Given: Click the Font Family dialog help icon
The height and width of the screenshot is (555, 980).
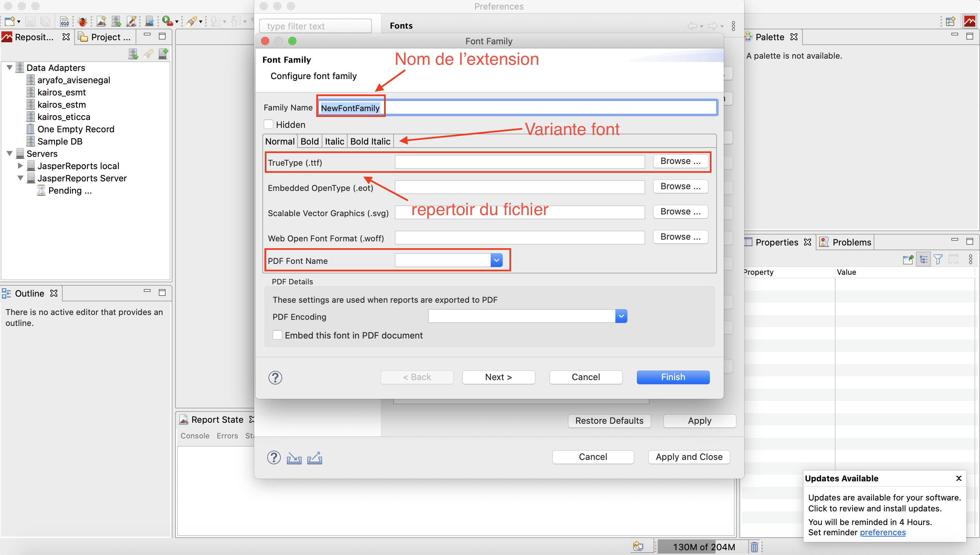Looking at the screenshot, I should tap(275, 377).
